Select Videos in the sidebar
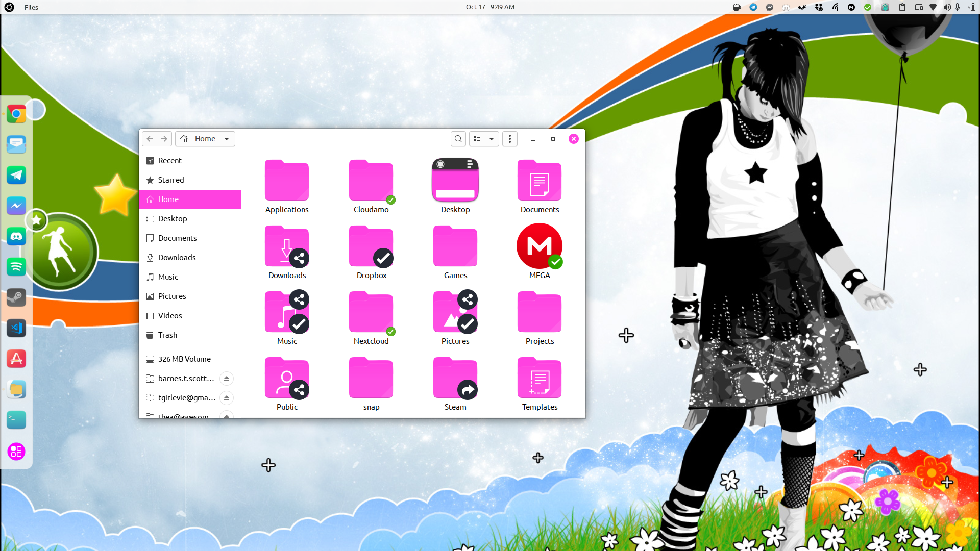This screenshot has width=980, height=551. tap(190, 316)
